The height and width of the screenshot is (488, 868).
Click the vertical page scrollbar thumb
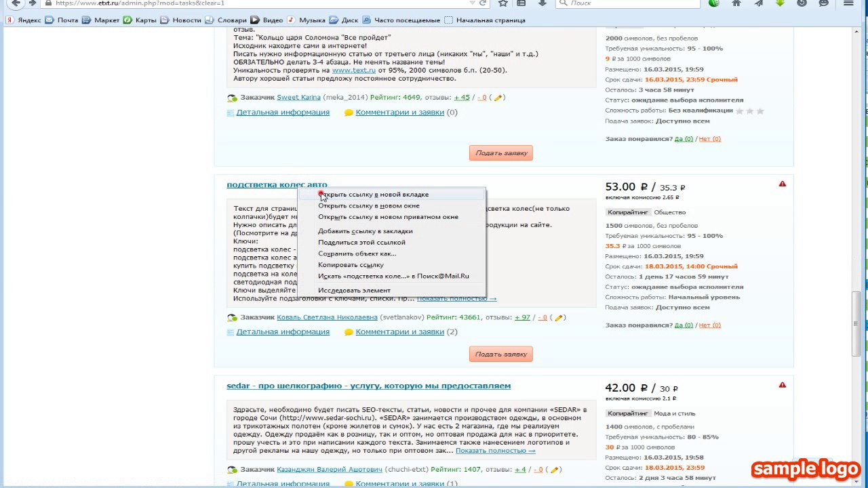tap(856, 324)
